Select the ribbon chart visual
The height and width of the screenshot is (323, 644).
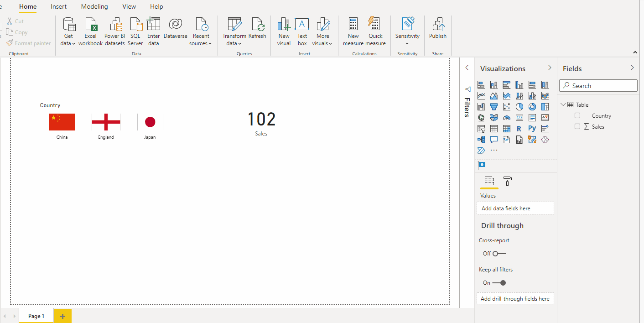click(545, 96)
